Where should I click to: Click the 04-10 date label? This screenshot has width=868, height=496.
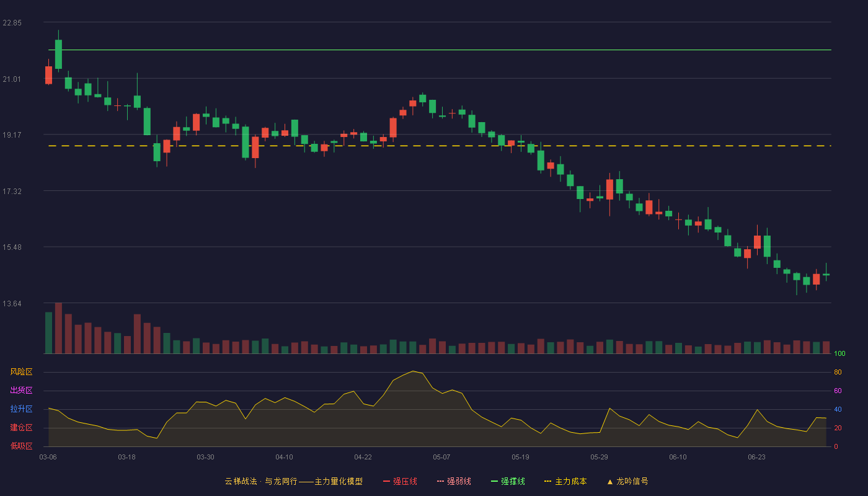(285, 457)
